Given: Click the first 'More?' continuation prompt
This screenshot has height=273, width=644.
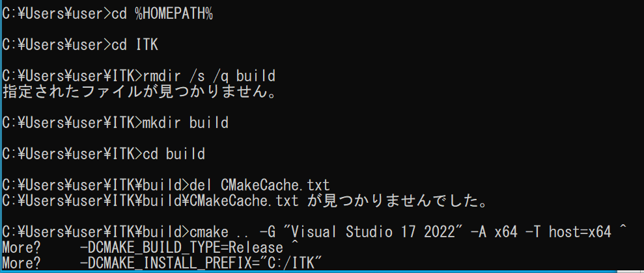Looking at the screenshot, I should pos(21,248).
